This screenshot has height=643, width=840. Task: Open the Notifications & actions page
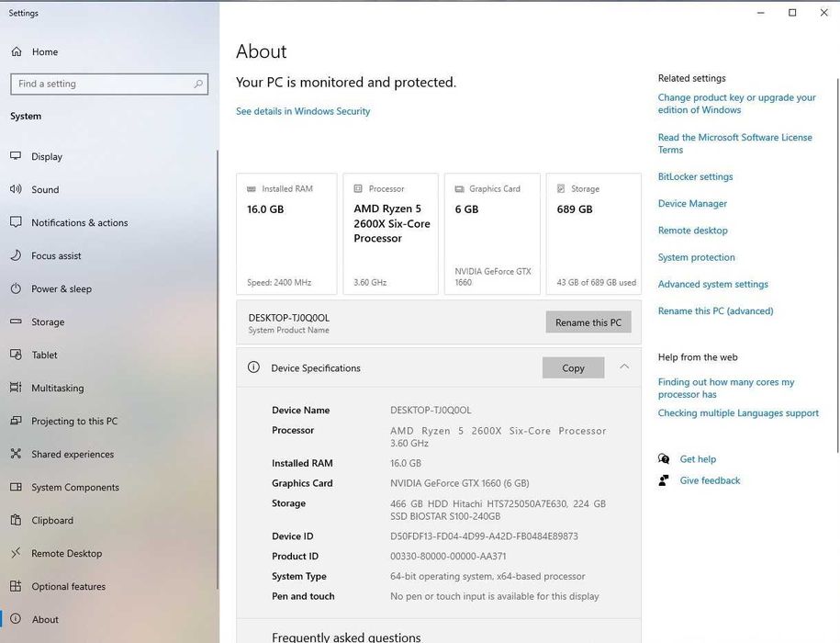(79, 222)
